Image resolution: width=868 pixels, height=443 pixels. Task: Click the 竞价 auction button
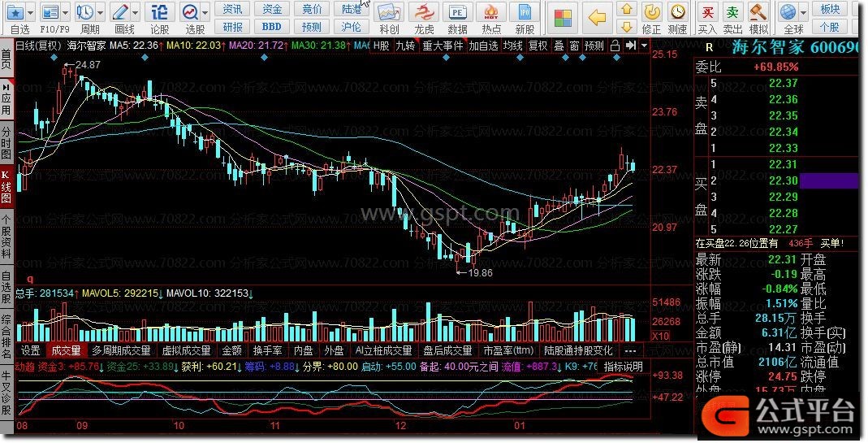(312, 10)
